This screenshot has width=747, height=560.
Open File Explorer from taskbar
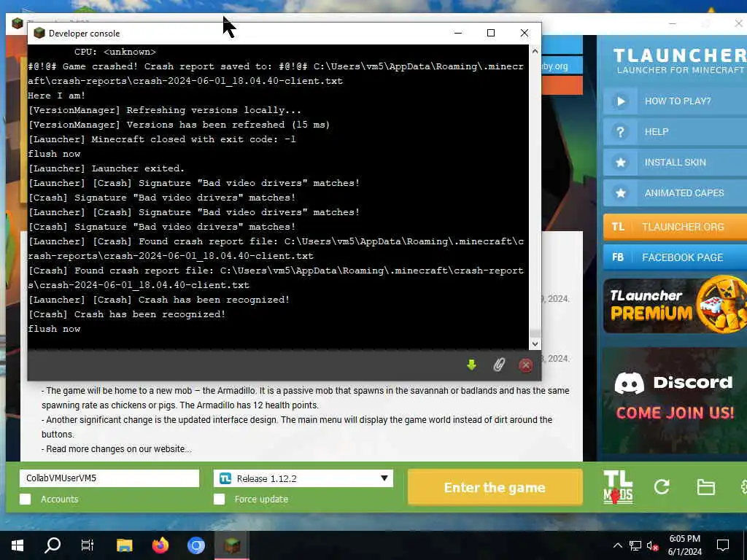point(124,545)
